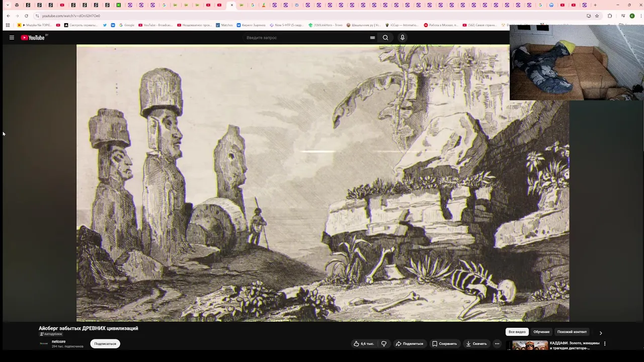Open "Muzyka Na TOPIE" bookmark

click(x=35, y=25)
